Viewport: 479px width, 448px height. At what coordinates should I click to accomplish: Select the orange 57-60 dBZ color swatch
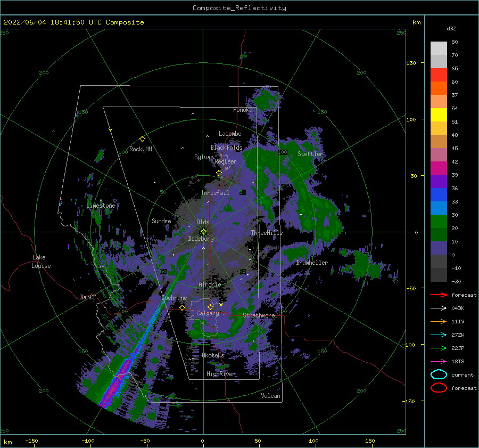439,88
